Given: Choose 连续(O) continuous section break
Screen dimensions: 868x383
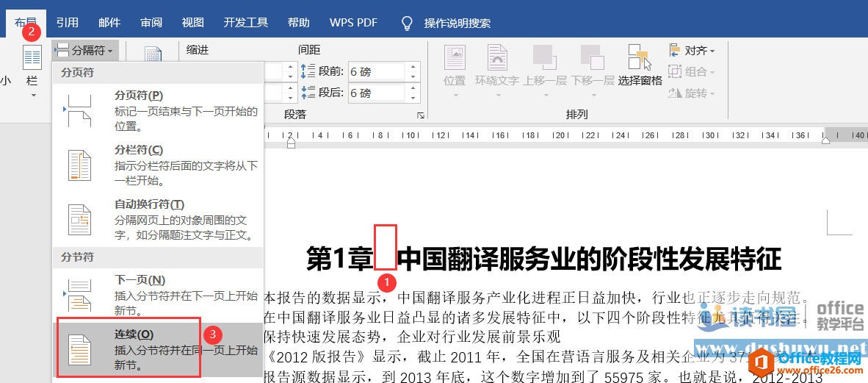Looking at the screenshot, I should pyautogui.click(x=157, y=350).
